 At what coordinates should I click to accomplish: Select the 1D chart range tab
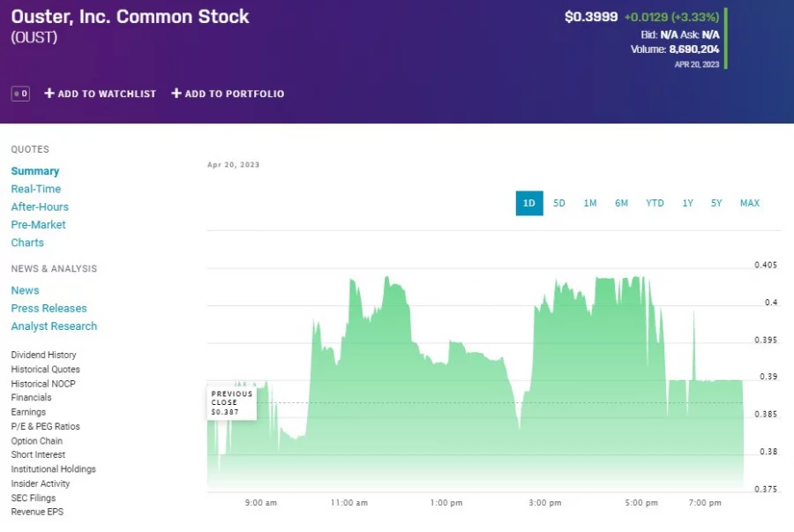click(x=529, y=203)
